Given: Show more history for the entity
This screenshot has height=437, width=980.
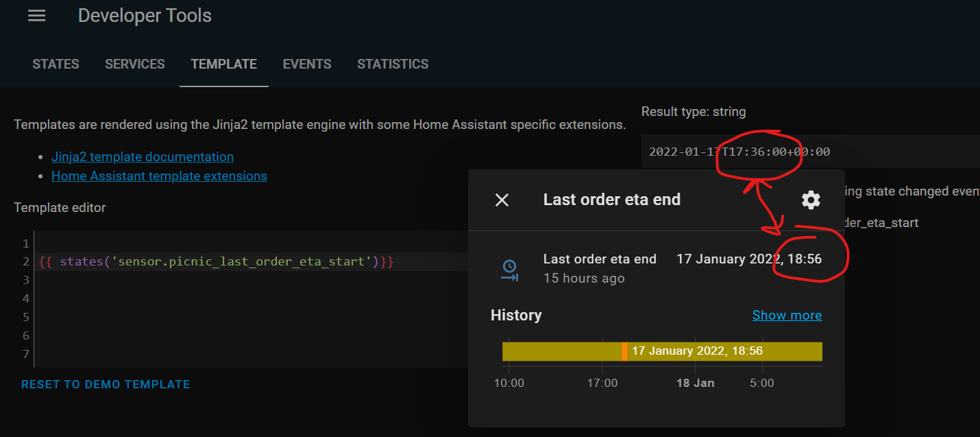Looking at the screenshot, I should 786,315.
